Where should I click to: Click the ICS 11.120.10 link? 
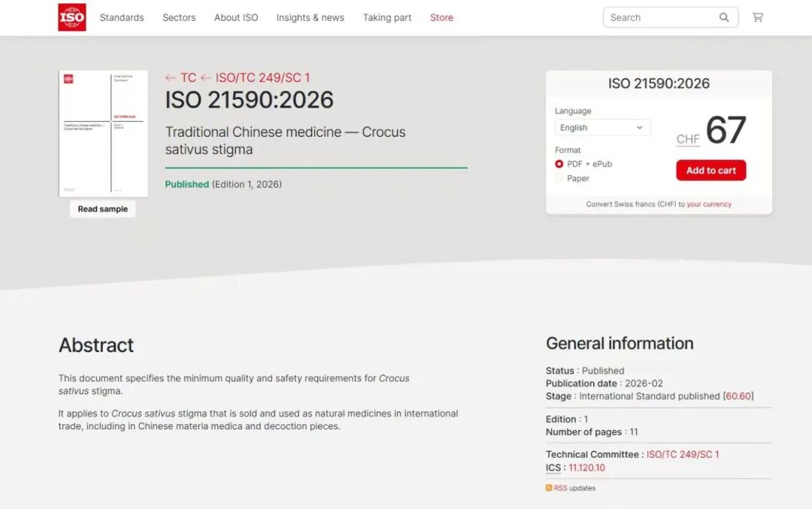[586, 468]
